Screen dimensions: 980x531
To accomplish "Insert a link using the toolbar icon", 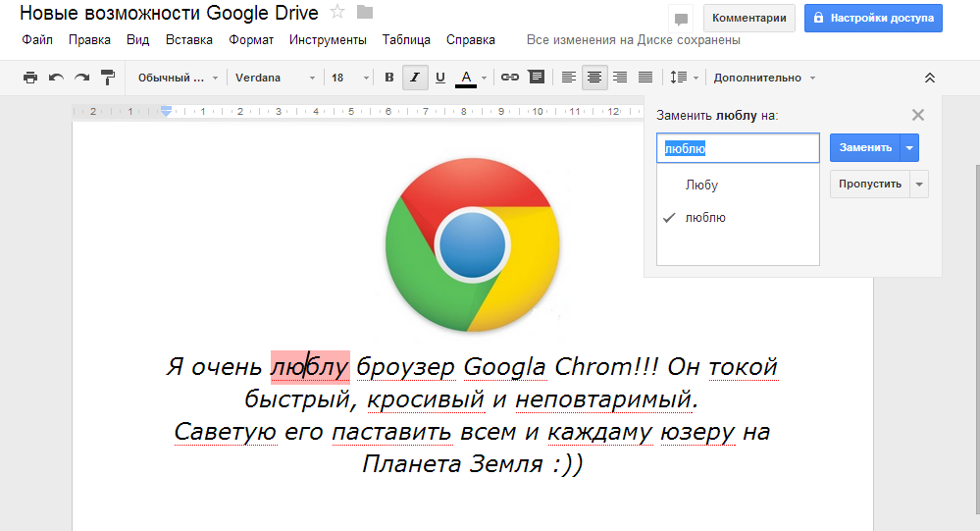I will (x=509, y=78).
